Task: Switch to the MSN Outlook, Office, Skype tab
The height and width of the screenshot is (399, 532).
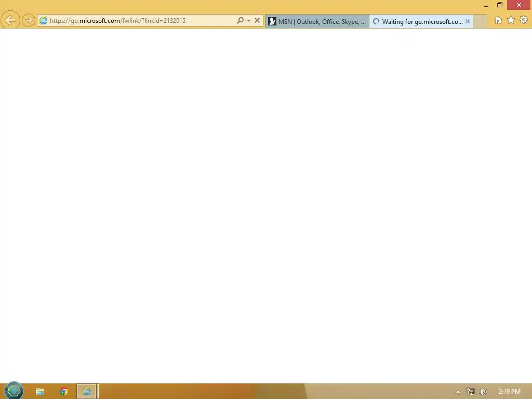Action: [317, 21]
